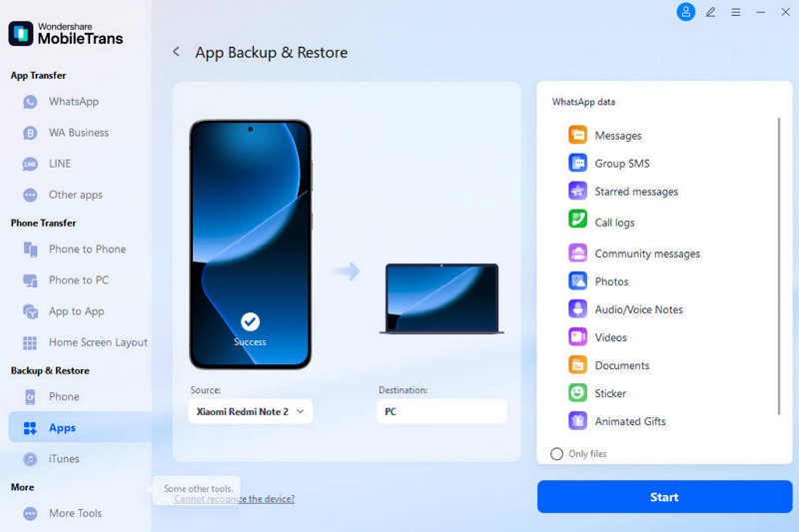Enable the Only files radio option
The image size is (799, 532).
(557, 454)
